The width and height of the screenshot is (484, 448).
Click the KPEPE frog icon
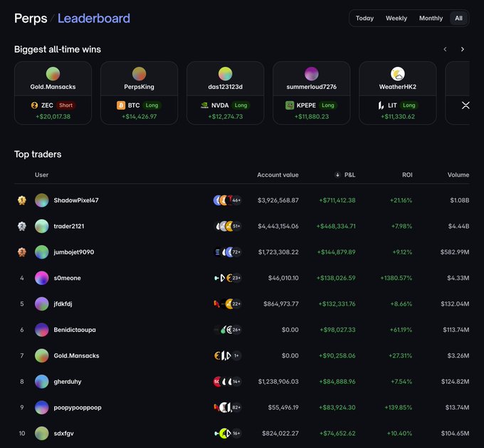289,105
